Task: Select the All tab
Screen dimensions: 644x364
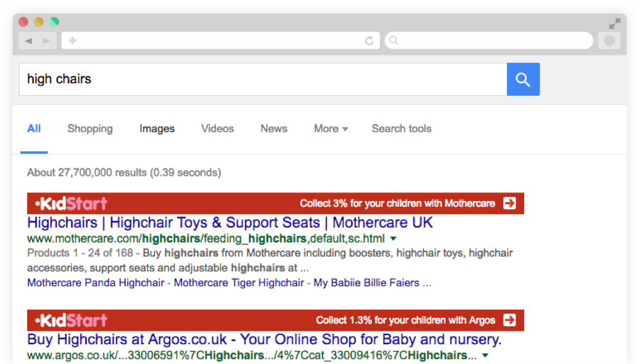Action: pyautogui.click(x=34, y=128)
